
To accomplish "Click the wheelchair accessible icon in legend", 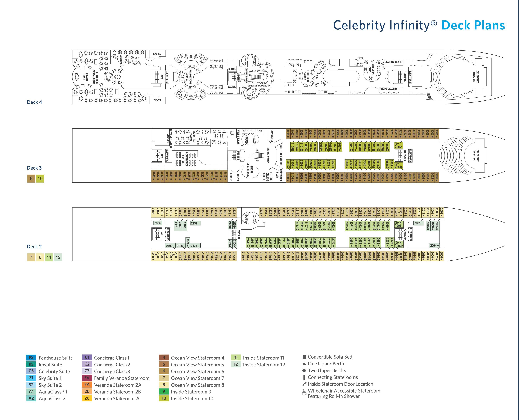I will pyautogui.click(x=304, y=392).
